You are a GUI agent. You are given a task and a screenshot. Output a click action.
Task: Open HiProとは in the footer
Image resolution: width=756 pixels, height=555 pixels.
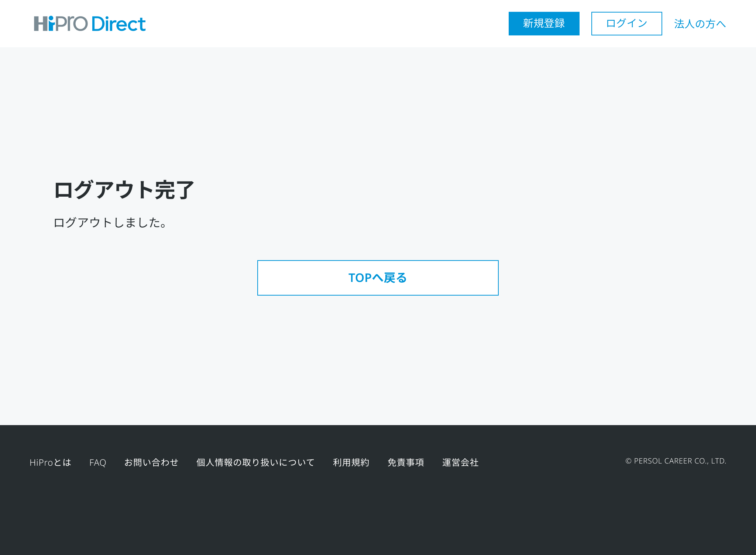pos(50,462)
